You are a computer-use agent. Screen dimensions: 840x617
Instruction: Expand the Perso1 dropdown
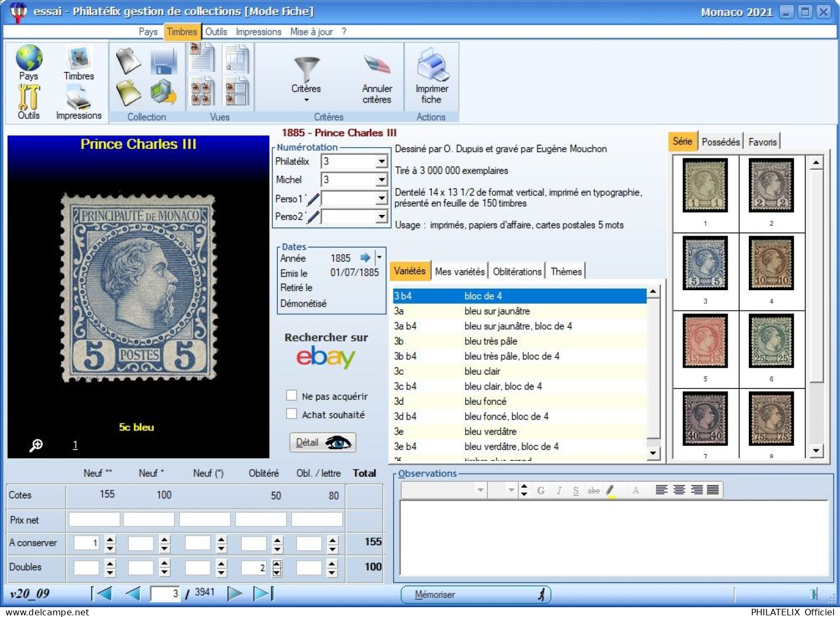pos(382,199)
